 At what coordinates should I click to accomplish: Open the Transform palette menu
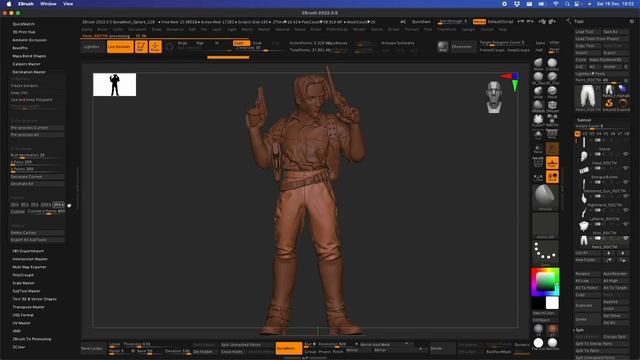click(447, 29)
